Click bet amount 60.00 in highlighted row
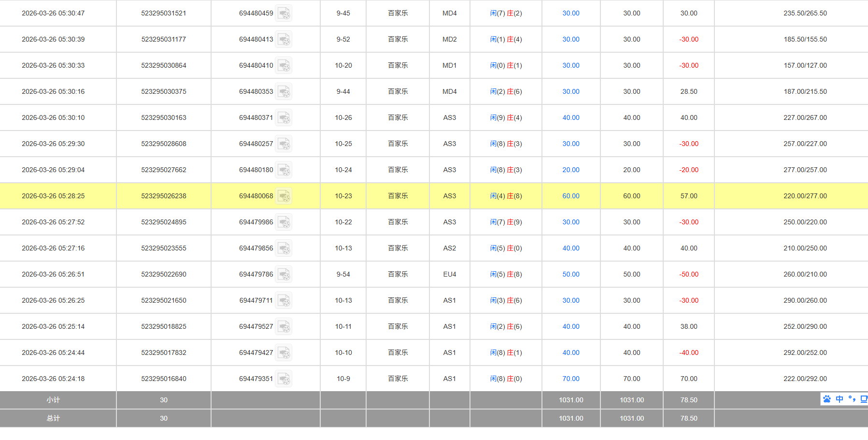Viewport: 868px width, 440px height. pos(570,196)
